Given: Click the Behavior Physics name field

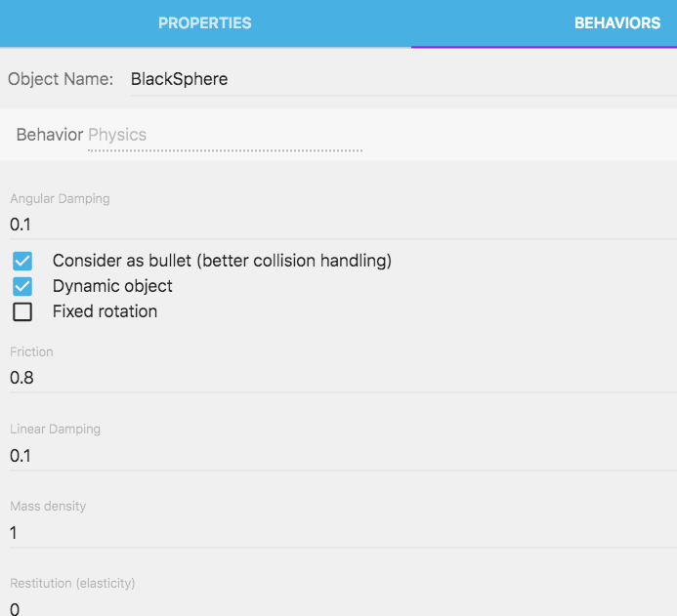Looking at the screenshot, I should (x=225, y=135).
